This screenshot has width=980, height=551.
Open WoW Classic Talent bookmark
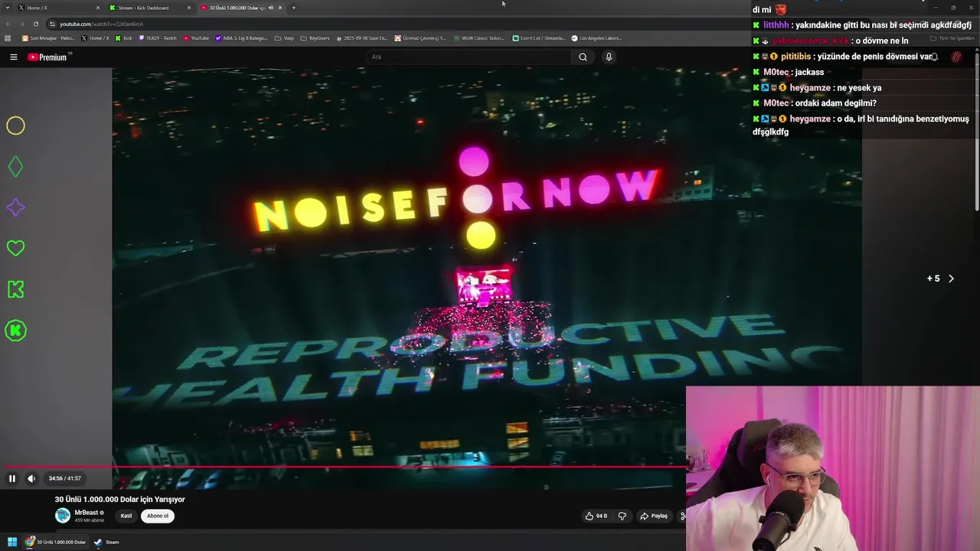point(479,38)
